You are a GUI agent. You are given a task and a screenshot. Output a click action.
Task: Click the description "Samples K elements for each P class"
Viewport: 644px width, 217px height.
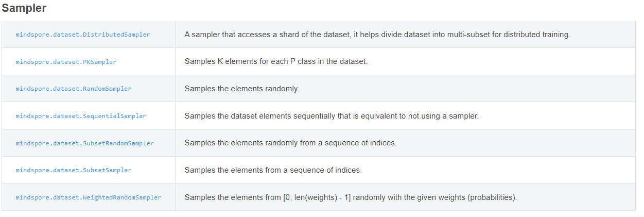click(275, 61)
